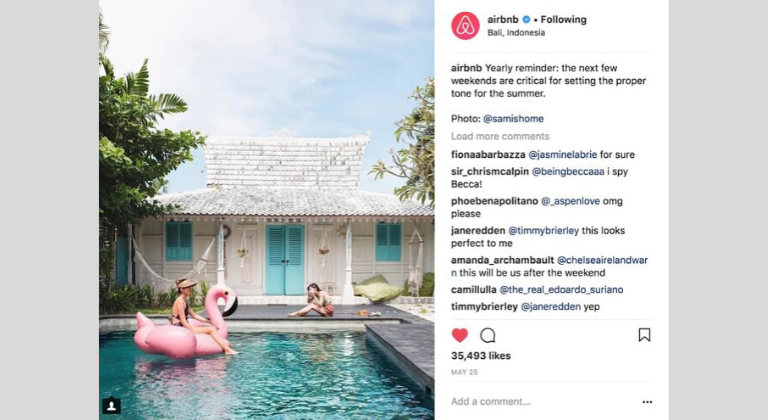Open the three-dot more options menu
Viewport: 768px width, 420px height.
pyautogui.click(x=647, y=402)
